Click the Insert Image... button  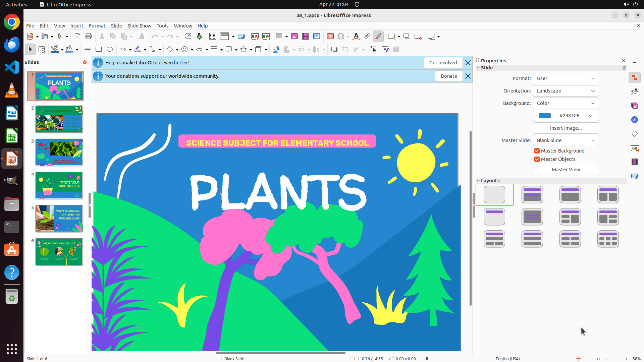tap(566, 128)
